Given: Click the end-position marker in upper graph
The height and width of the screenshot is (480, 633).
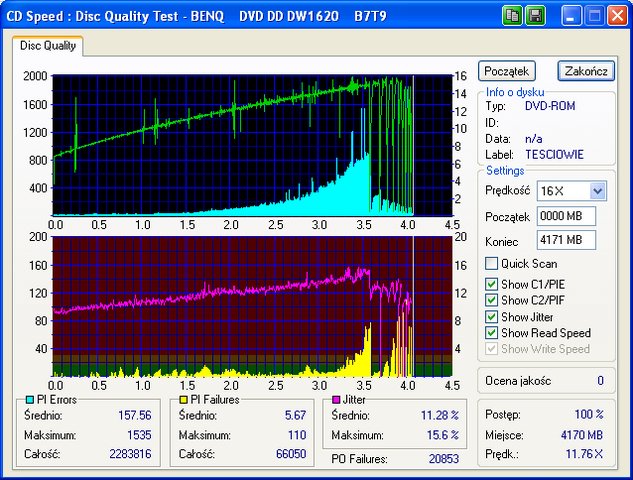Looking at the screenshot, I should click(413, 145).
